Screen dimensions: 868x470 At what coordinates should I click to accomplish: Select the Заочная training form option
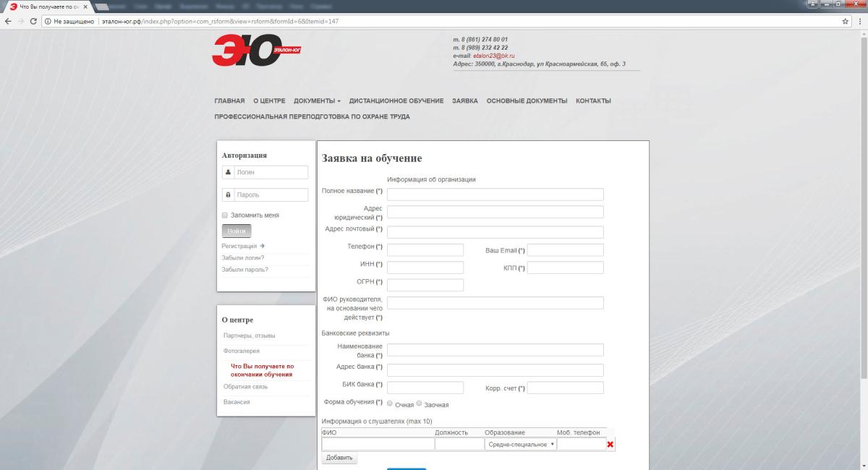tap(418, 405)
